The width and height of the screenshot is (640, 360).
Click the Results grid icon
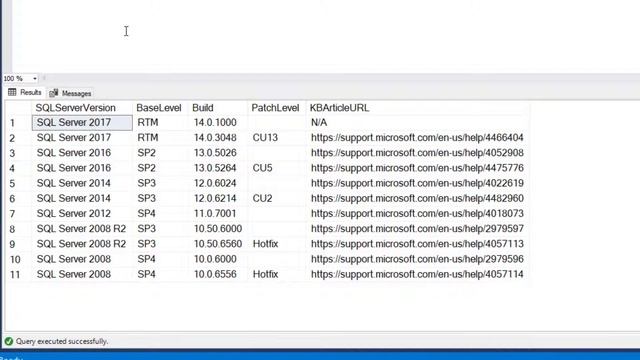[12, 92]
